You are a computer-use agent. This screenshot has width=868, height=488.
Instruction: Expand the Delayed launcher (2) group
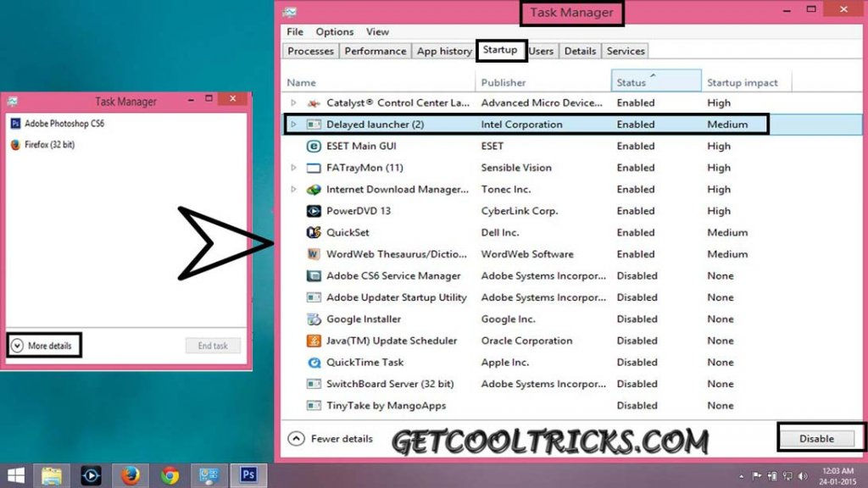click(x=293, y=125)
